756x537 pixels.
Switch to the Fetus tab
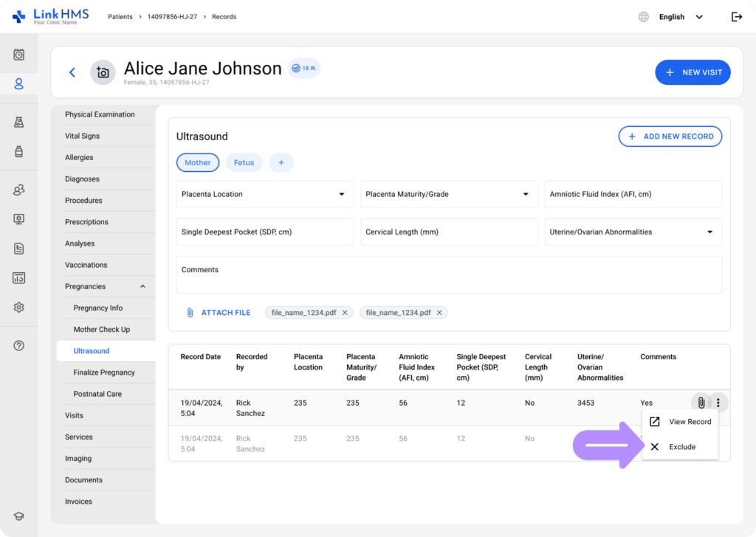click(x=244, y=163)
